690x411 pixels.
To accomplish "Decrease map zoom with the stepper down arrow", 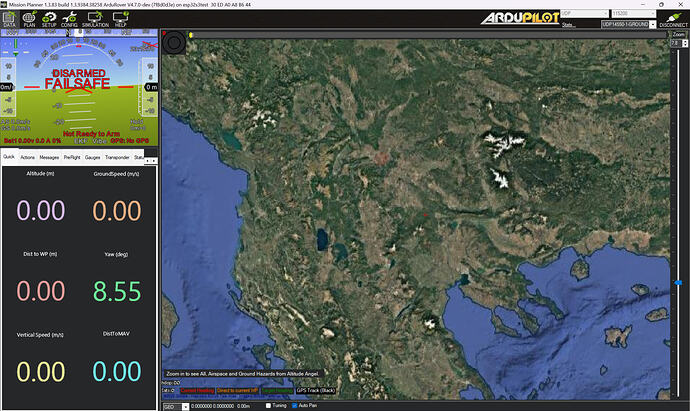I will [685, 45].
